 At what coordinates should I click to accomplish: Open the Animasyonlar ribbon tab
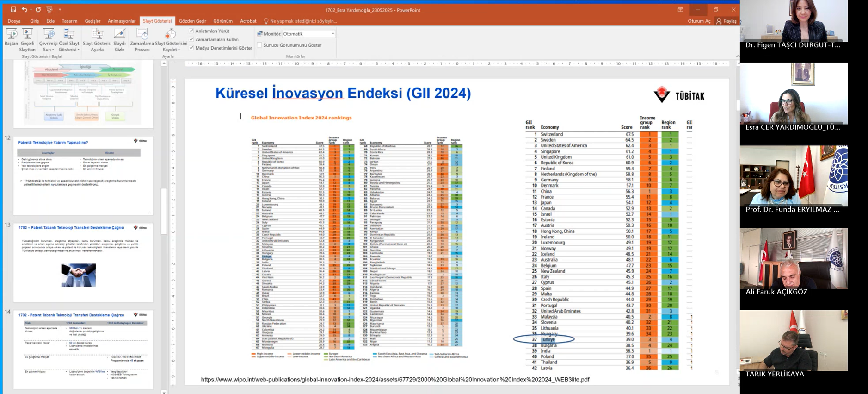122,21
